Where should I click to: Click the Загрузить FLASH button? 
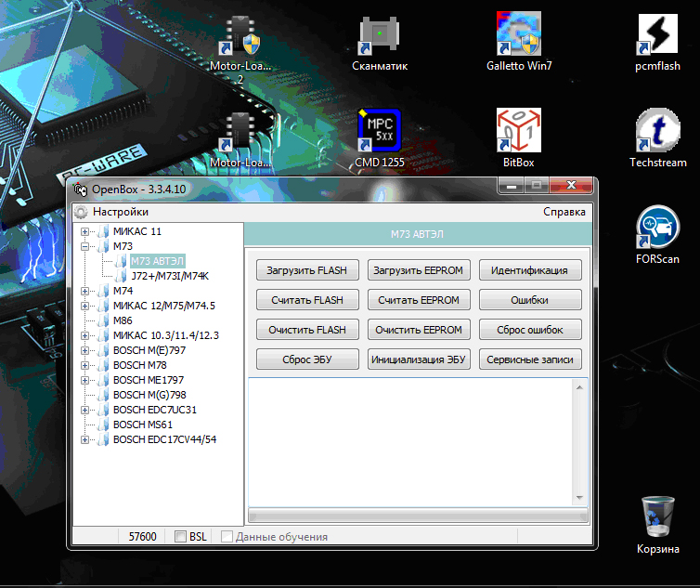coord(307,270)
